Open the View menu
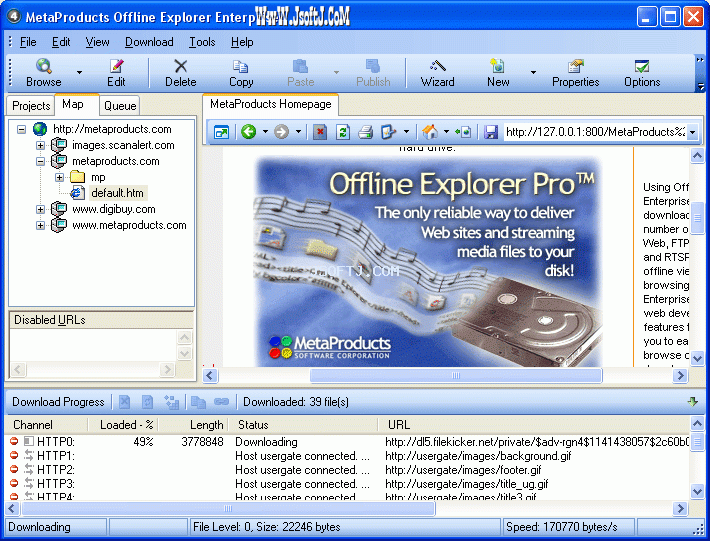Image resolution: width=710 pixels, height=541 pixels. (x=97, y=42)
